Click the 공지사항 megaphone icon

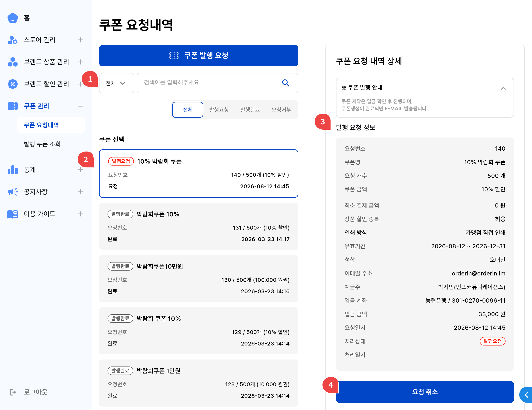pyautogui.click(x=13, y=192)
